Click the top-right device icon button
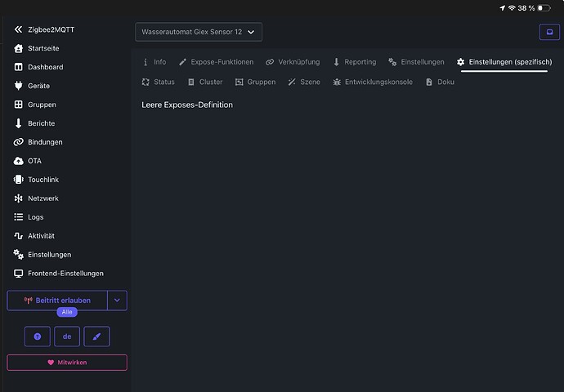This screenshot has height=392, width=564. tap(549, 32)
